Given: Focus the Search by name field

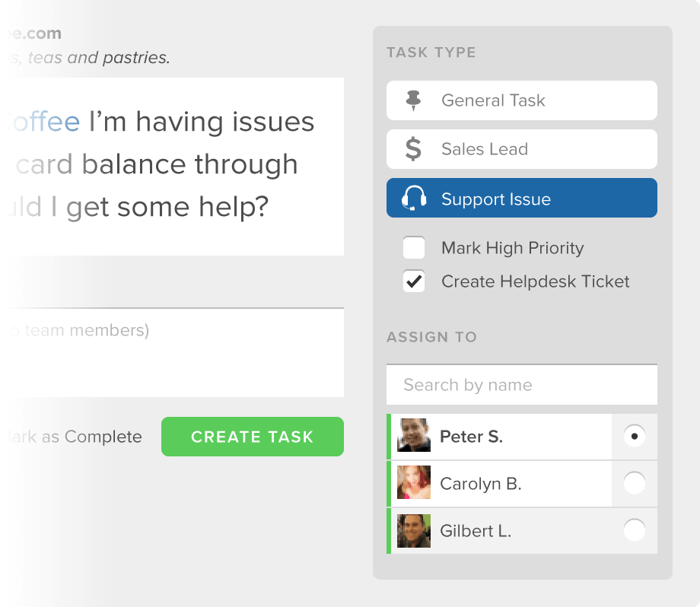Looking at the screenshot, I should (x=522, y=385).
